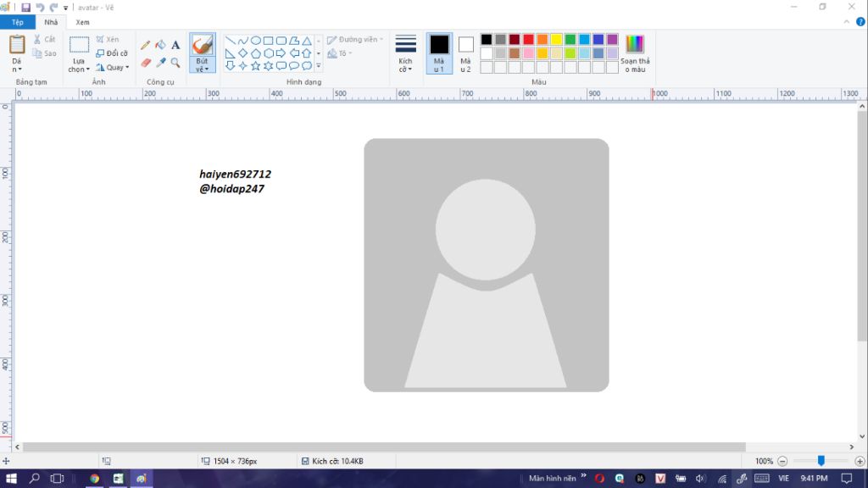
Task: Choose the straight Line shape
Action: [x=231, y=41]
